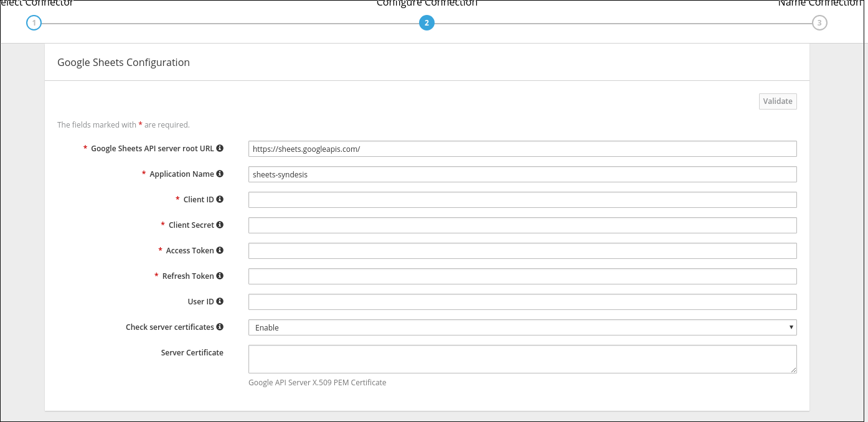Viewport: 868px width, 422px height.
Task: Select wizard step 2 circle
Action: point(427,23)
